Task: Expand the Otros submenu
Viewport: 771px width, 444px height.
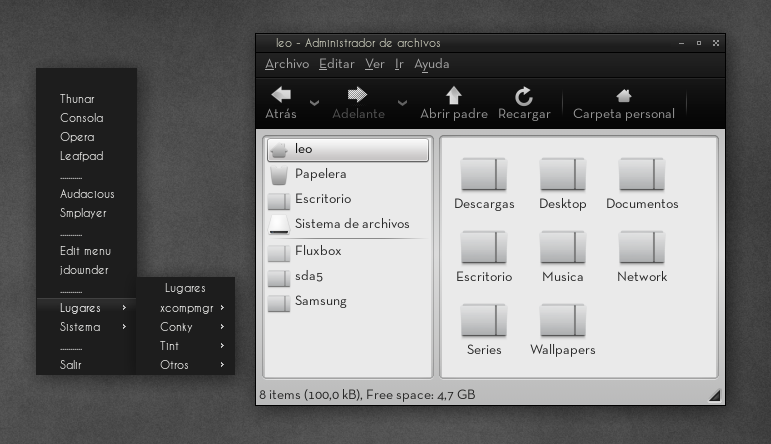Action: [x=185, y=365]
